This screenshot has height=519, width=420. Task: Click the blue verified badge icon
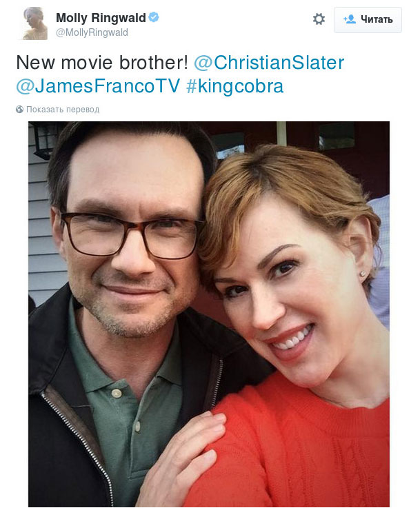pyautogui.click(x=154, y=17)
